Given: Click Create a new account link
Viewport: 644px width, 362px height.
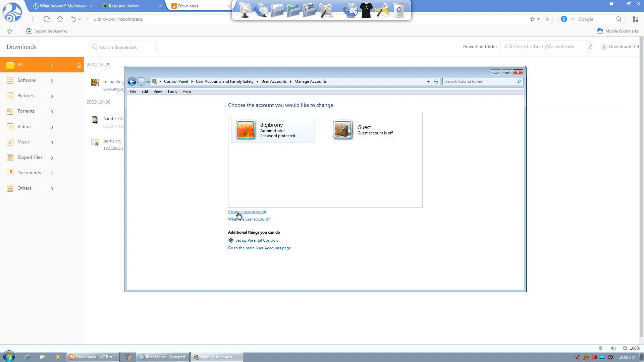Looking at the screenshot, I should pyautogui.click(x=247, y=212).
